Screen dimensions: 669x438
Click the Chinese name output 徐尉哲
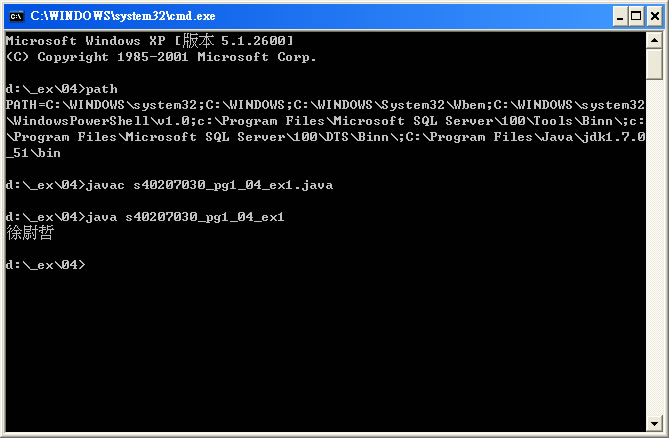[30, 233]
